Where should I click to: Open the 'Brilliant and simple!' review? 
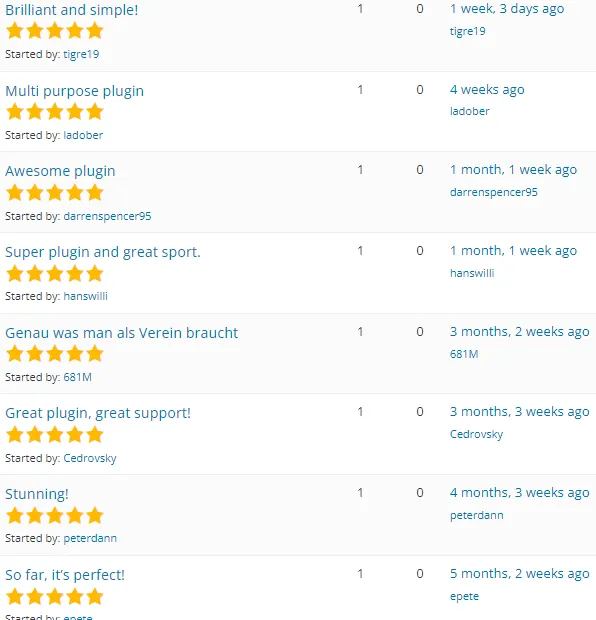coord(72,9)
